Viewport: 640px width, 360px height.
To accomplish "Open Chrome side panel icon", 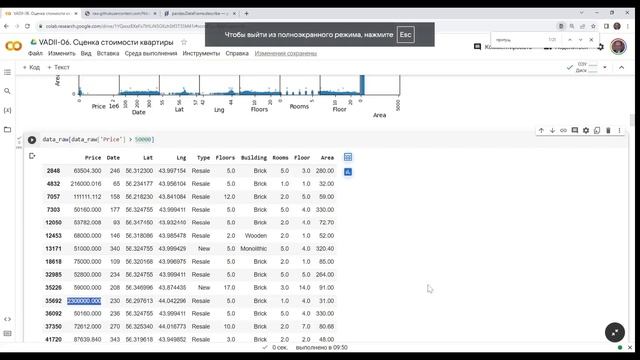I will click(x=607, y=26).
